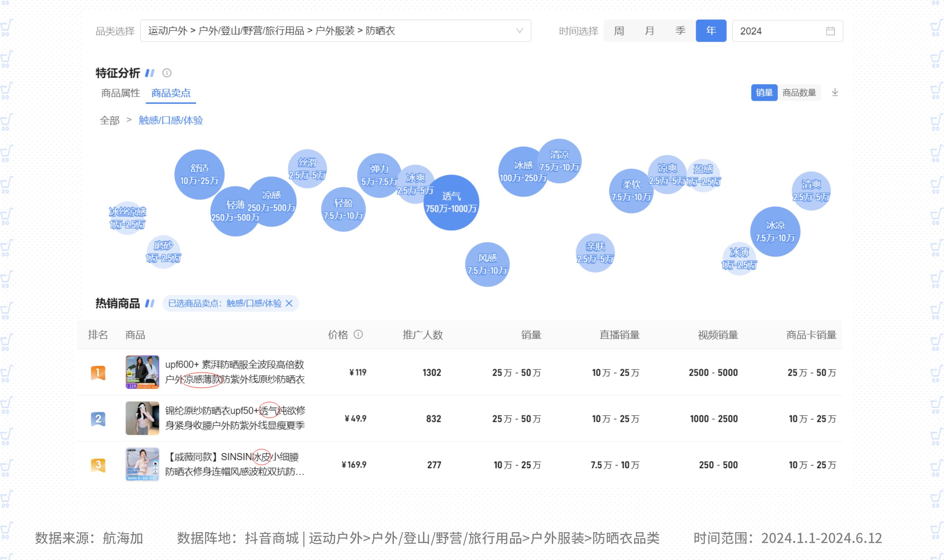944x560 pixels.
Task: Open the first product's thumbnail image
Action: (x=142, y=372)
